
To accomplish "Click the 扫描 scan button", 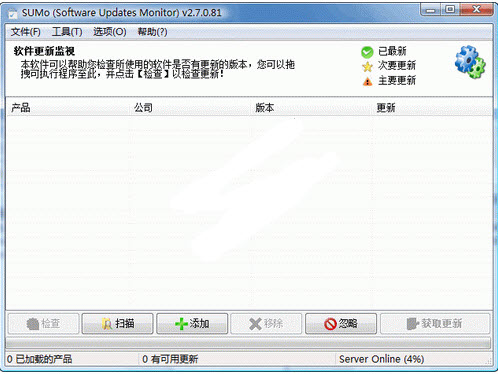I will coord(117,323).
